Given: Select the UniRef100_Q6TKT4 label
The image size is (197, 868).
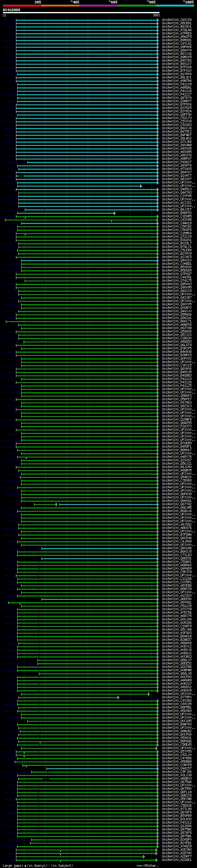Looking at the screenshot, I should pos(177,98).
